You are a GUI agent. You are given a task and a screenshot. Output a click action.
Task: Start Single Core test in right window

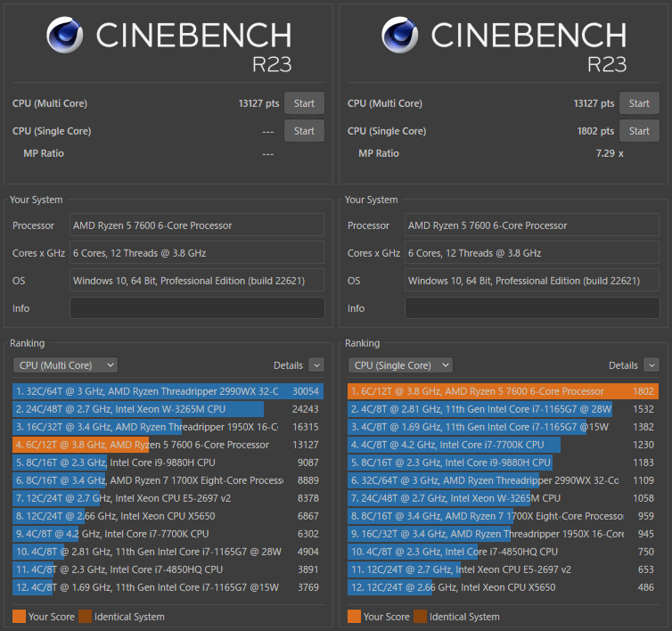pyautogui.click(x=639, y=131)
